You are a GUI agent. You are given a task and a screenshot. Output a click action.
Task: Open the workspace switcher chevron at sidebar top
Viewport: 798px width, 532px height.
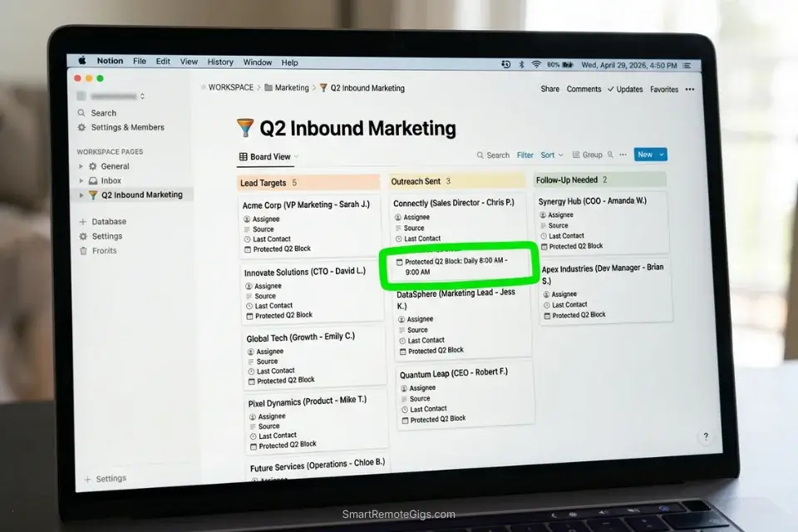pyautogui.click(x=142, y=96)
